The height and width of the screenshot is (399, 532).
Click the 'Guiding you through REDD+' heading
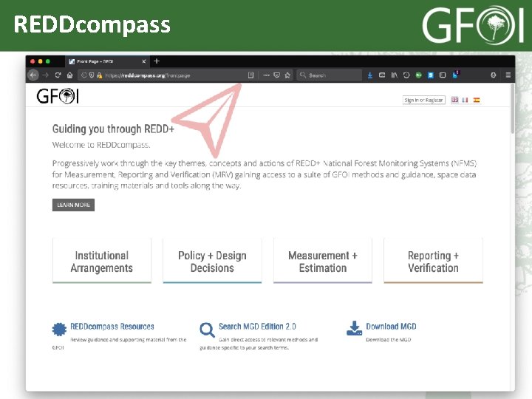pos(113,129)
